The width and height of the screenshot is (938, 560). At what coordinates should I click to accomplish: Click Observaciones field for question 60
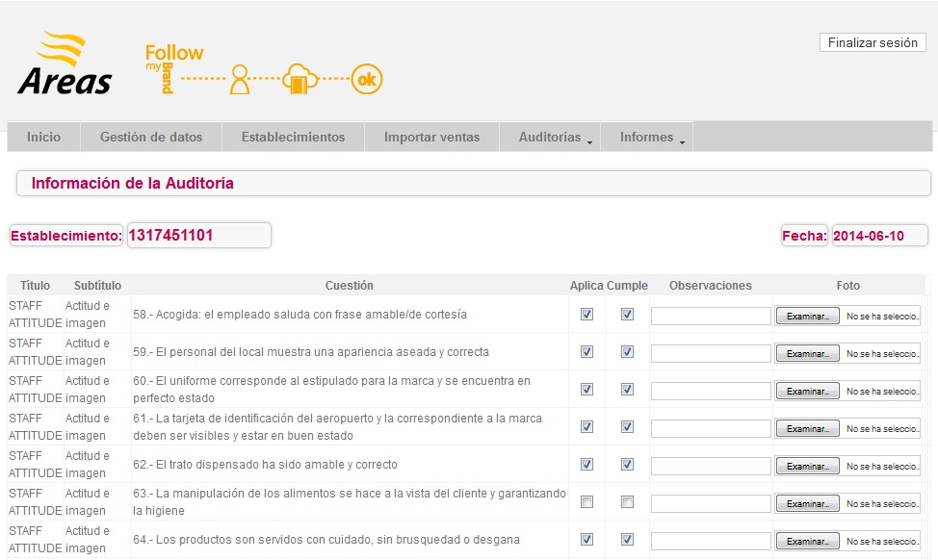711,391
